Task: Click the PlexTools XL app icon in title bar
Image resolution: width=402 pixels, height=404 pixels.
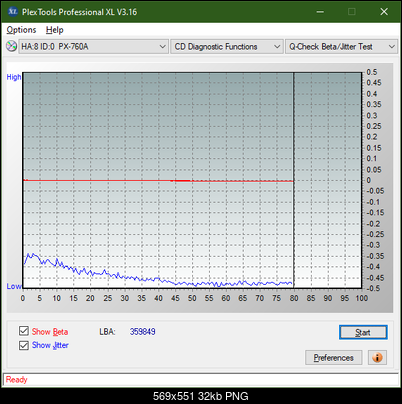Action: click(12, 12)
